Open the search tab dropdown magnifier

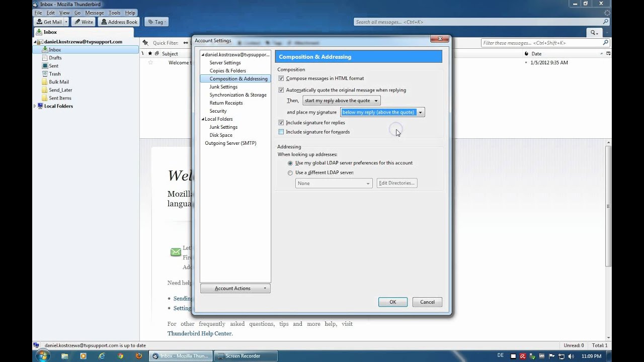click(x=595, y=32)
